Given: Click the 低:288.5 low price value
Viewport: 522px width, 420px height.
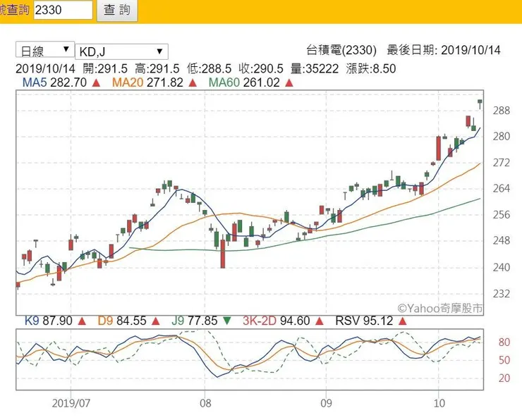Looking at the screenshot, I should point(209,69).
